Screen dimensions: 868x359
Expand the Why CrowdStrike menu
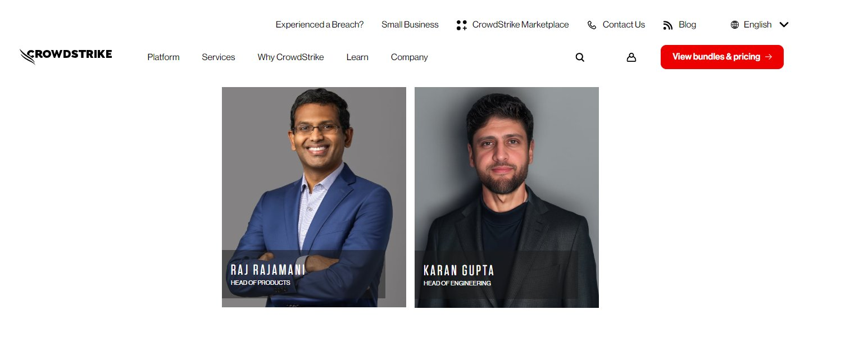290,57
